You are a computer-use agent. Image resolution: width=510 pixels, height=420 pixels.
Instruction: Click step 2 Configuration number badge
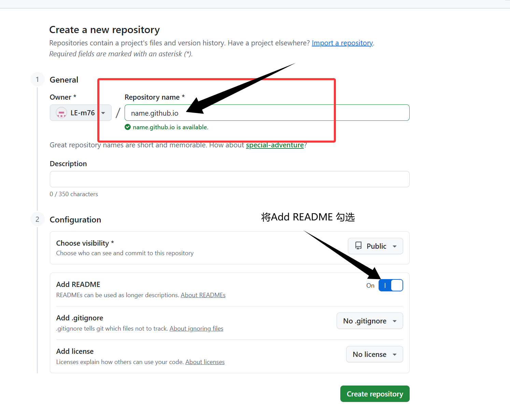click(x=38, y=219)
